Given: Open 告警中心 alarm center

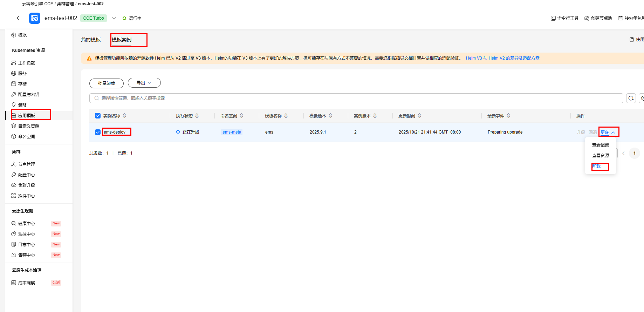Looking at the screenshot, I should tap(23, 255).
